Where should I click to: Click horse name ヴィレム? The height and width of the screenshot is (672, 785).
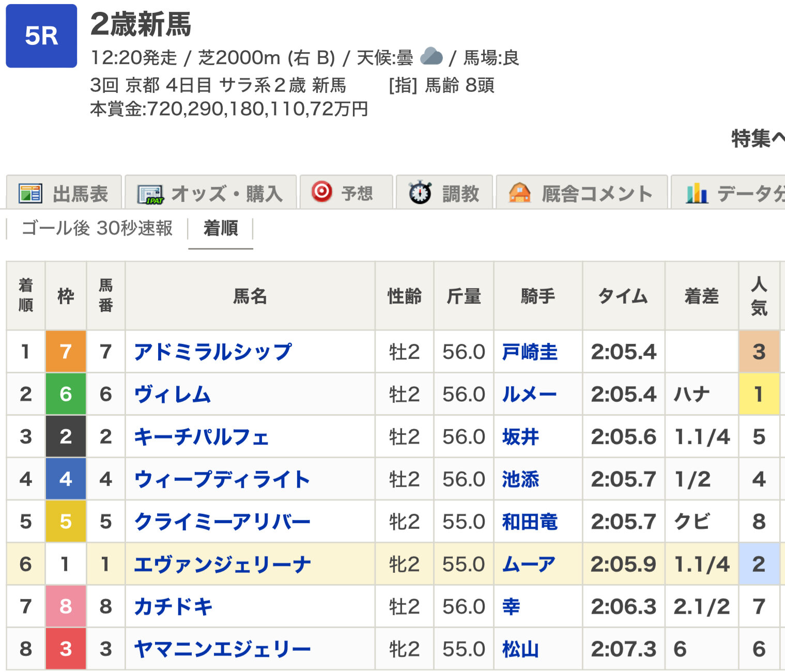click(173, 394)
